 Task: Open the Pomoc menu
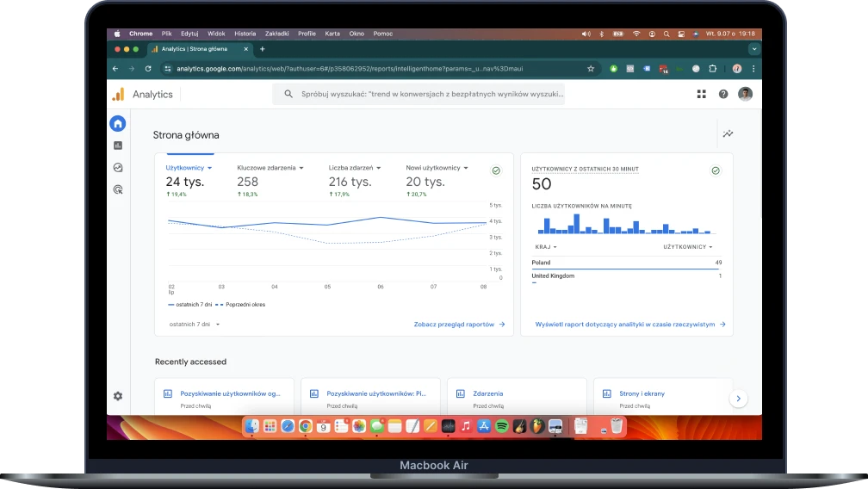(382, 34)
